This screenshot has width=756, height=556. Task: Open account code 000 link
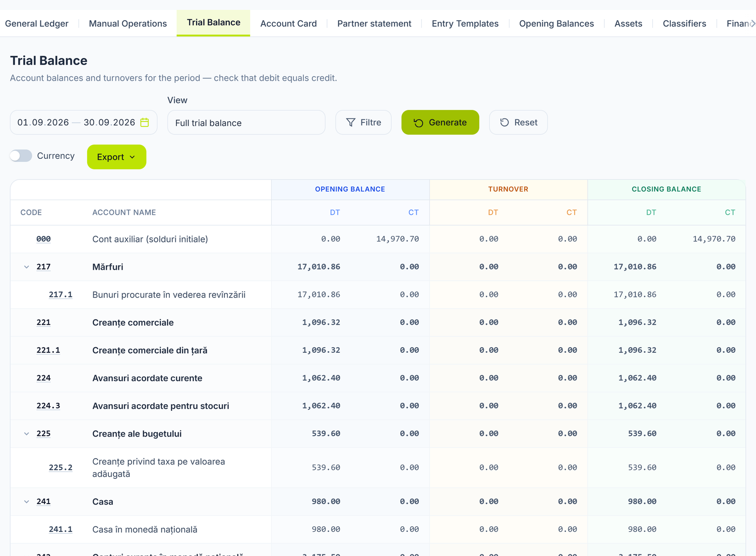pyautogui.click(x=43, y=239)
